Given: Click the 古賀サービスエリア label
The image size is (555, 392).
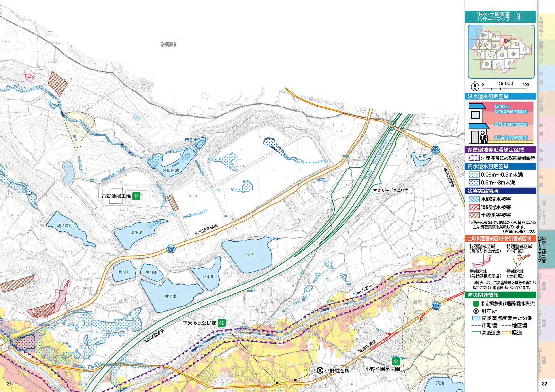Looking at the screenshot, I should (391, 191).
